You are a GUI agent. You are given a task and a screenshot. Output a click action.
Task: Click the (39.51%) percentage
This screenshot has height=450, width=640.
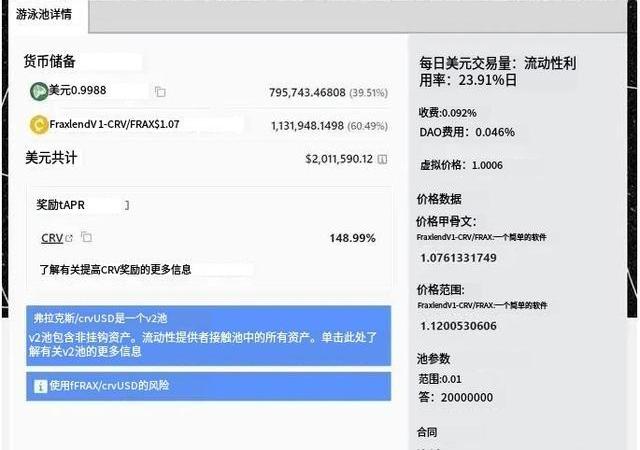(369, 93)
